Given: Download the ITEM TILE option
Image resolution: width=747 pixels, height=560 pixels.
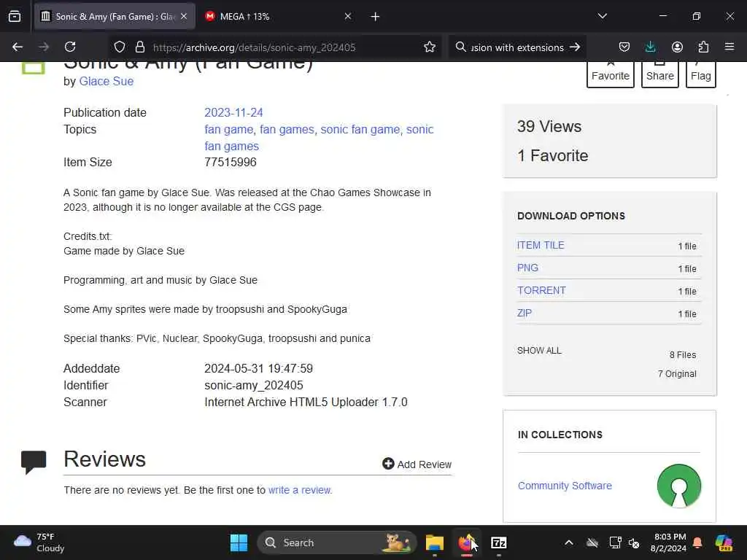Looking at the screenshot, I should pos(541,245).
